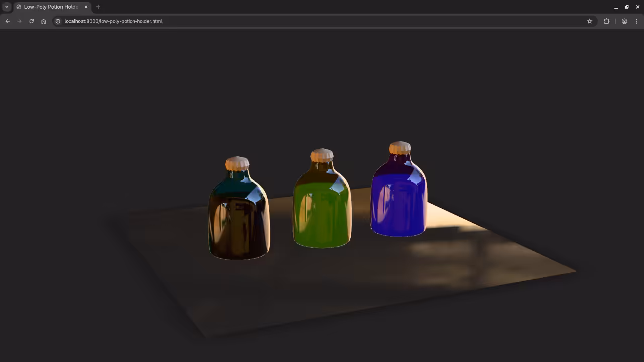Click the green potion bottle
This screenshot has height=362, width=644.
[322, 211]
